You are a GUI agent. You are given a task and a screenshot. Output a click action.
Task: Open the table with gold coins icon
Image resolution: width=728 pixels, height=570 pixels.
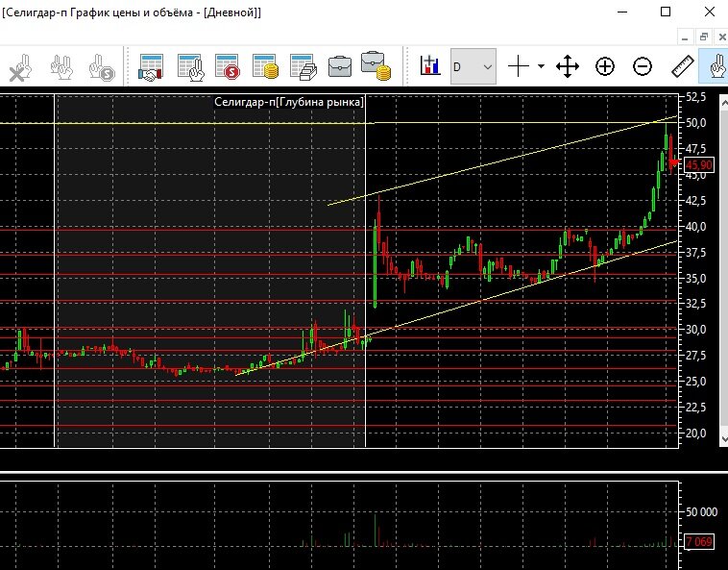266,66
